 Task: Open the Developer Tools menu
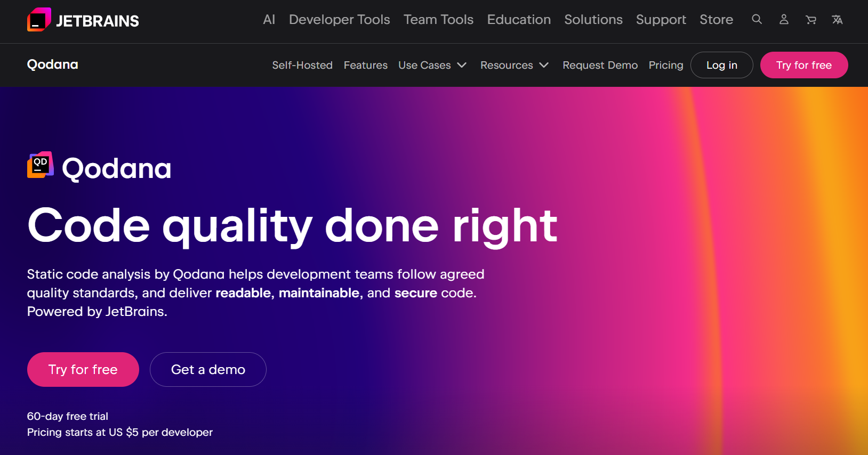(339, 20)
